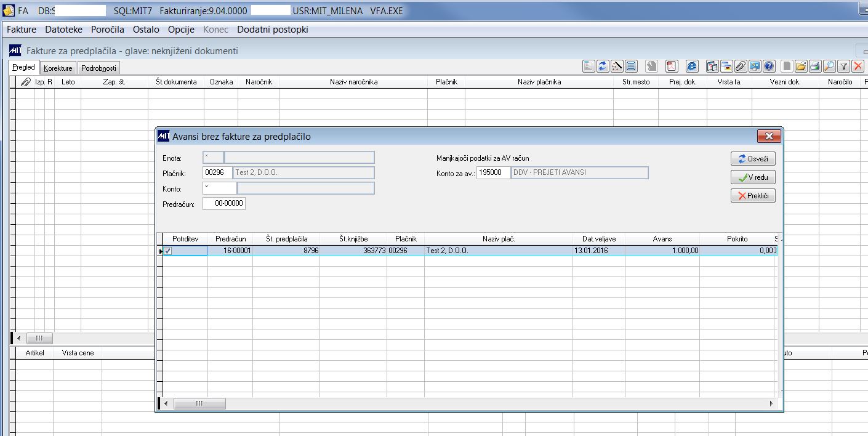This screenshot has height=436, width=868.
Task: Open the Dodatni postopki menu
Action: [273, 30]
